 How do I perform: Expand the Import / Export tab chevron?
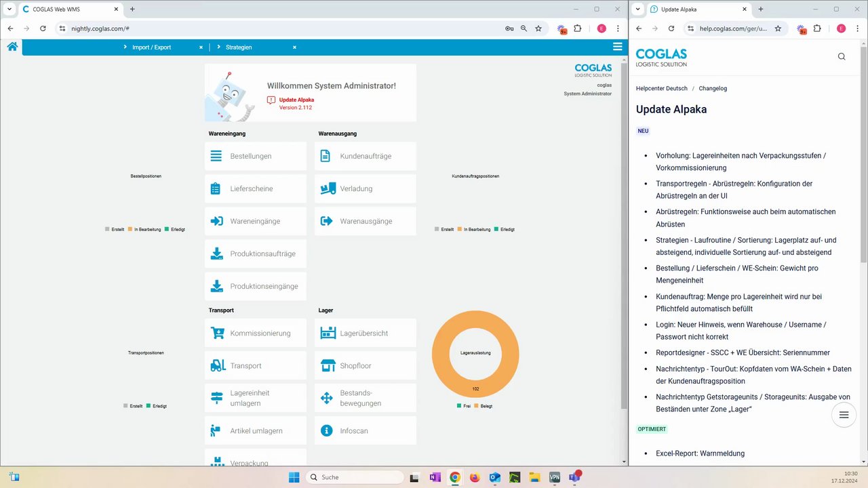pos(125,47)
